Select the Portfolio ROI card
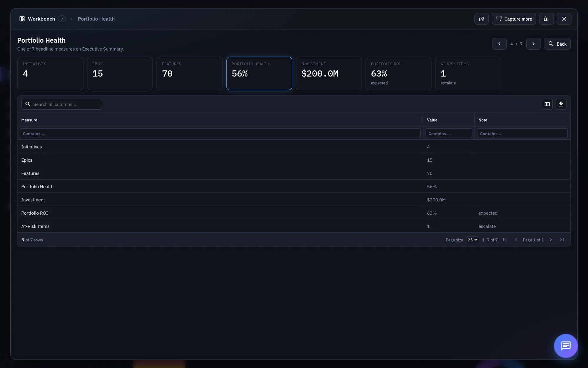This screenshot has width=588, height=368. pyautogui.click(x=398, y=73)
